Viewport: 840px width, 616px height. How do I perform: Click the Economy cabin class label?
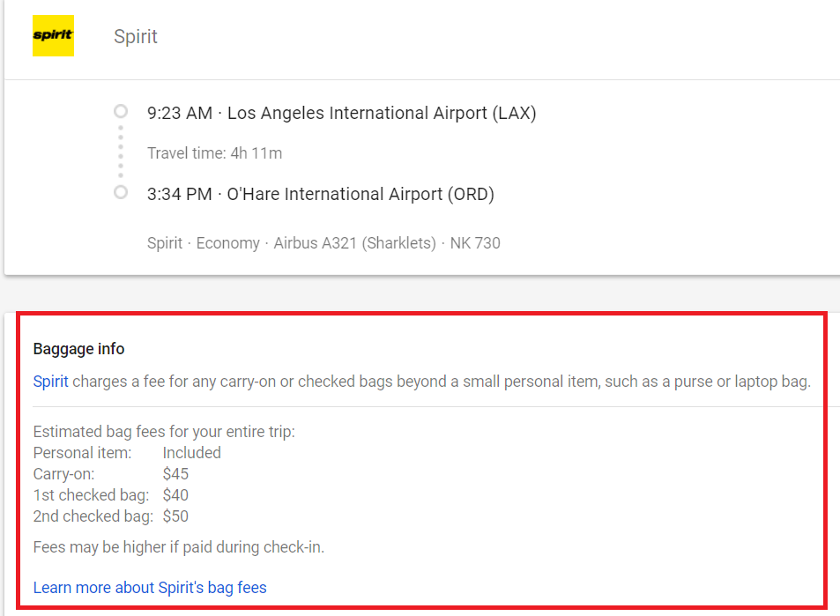point(227,242)
